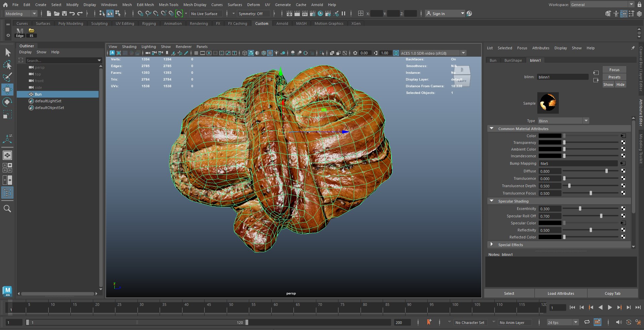Select the arrow Select tool in the toolbox
Viewport: 644px width, 330px height.
(x=7, y=53)
